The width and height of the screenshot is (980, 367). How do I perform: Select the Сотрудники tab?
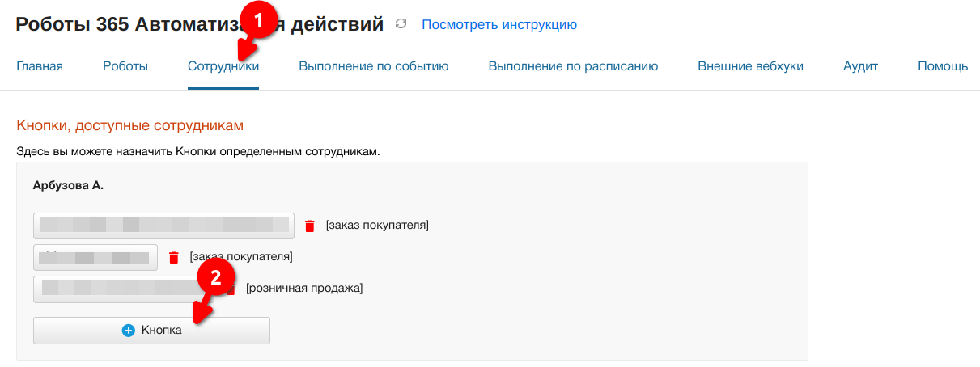[x=223, y=66]
